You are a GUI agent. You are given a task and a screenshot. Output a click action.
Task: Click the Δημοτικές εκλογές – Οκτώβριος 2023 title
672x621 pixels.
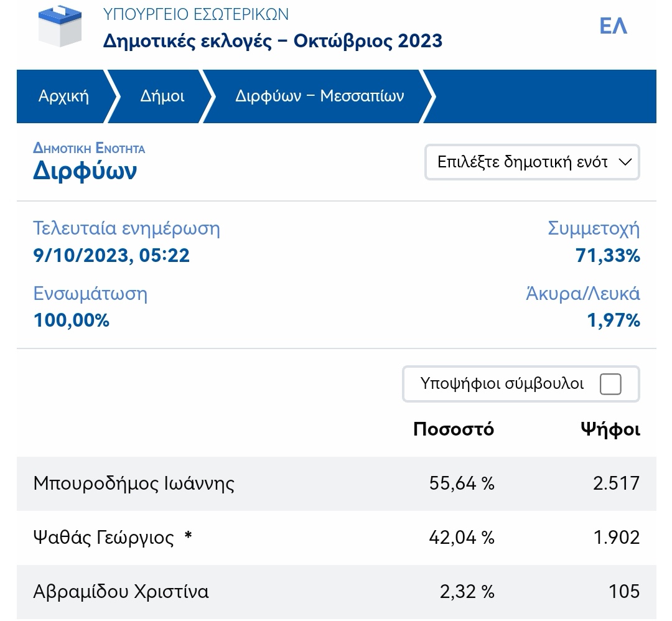[273, 41]
